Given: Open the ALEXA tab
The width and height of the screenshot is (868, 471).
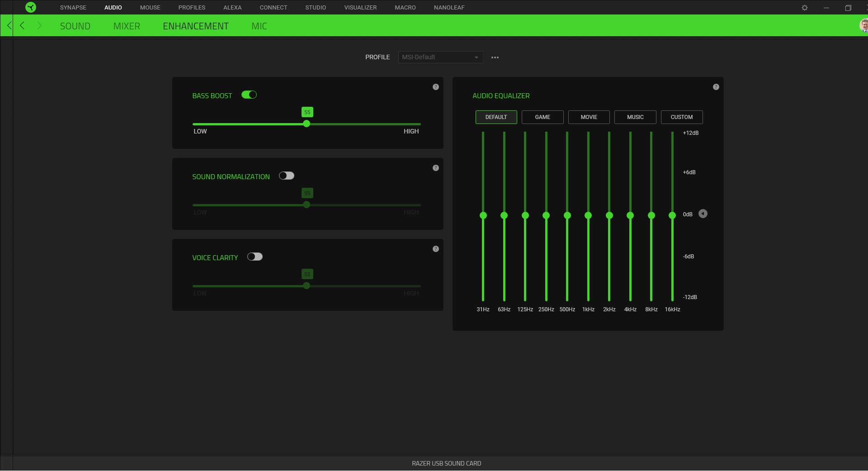Looking at the screenshot, I should tap(232, 8).
